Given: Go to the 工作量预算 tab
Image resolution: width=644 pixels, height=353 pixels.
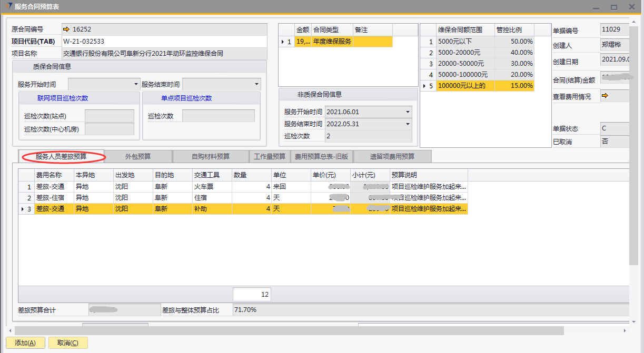Looking at the screenshot, I should coord(270,156).
